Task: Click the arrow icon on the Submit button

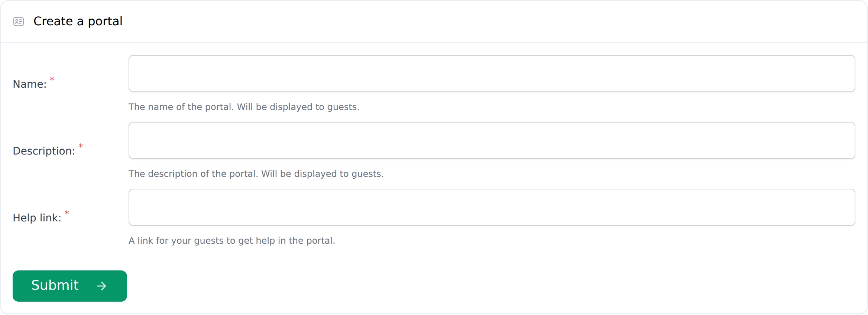Action: (x=101, y=286)
